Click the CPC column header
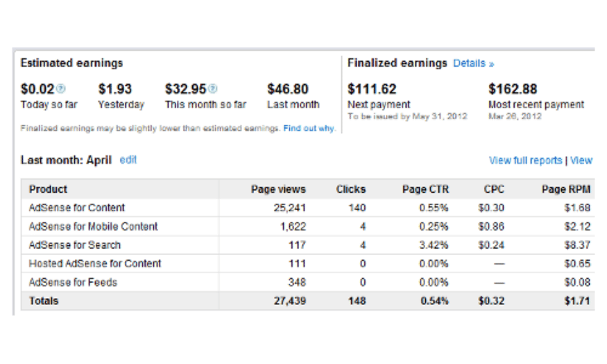The image size is (607, 364). [x=494, y=189]
